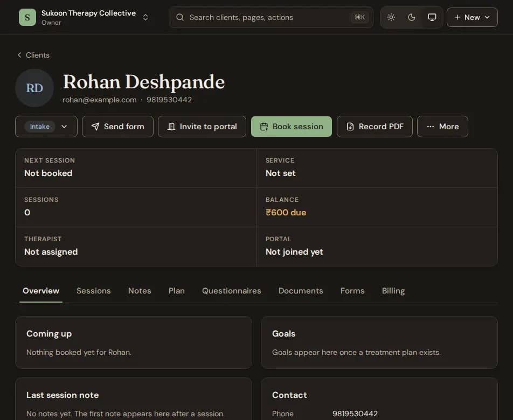Viewport: 513px width, 420px height.
Task: Open the Overview tab
Action: [41, 291]
